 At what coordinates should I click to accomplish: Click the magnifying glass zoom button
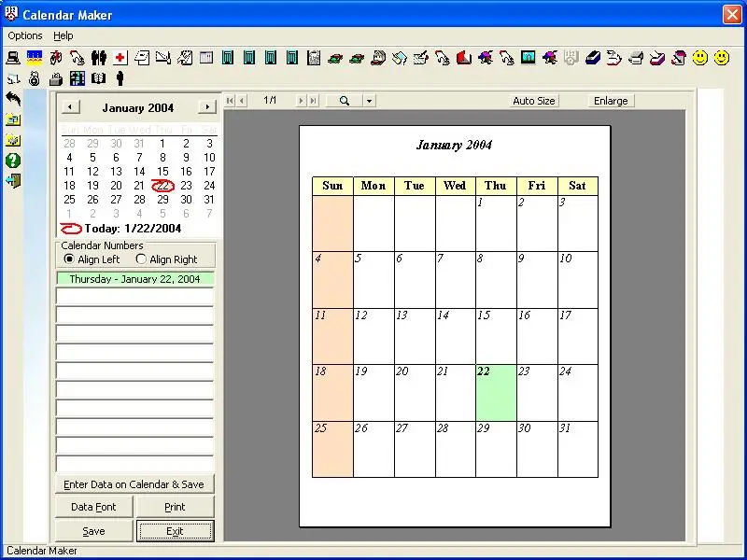(x=345, y=101)
